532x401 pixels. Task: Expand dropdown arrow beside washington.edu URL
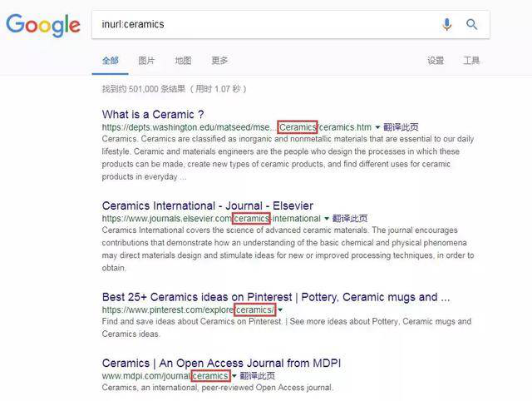(377, 127)
